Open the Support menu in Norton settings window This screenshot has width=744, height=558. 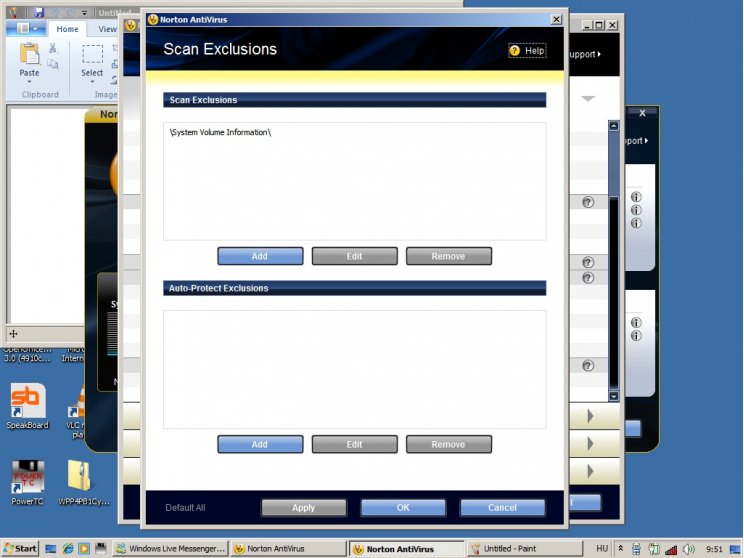585,54
